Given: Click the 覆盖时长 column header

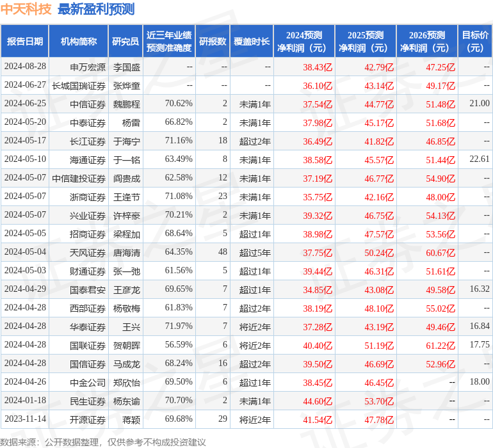Looking at the screenshot, I should pyautogui.click(x=252, y=41).
